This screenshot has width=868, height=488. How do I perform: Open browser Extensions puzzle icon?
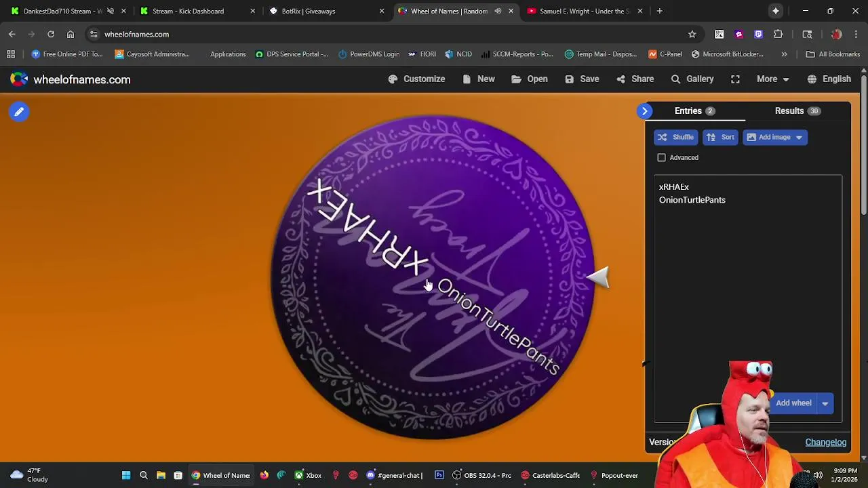778,34
